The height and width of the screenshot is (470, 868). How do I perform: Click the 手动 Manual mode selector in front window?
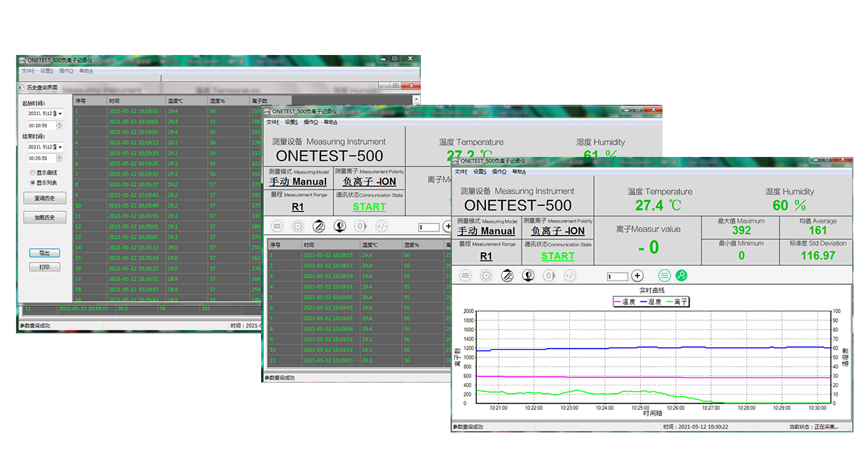pyautogui.click(x=488, y=231)
